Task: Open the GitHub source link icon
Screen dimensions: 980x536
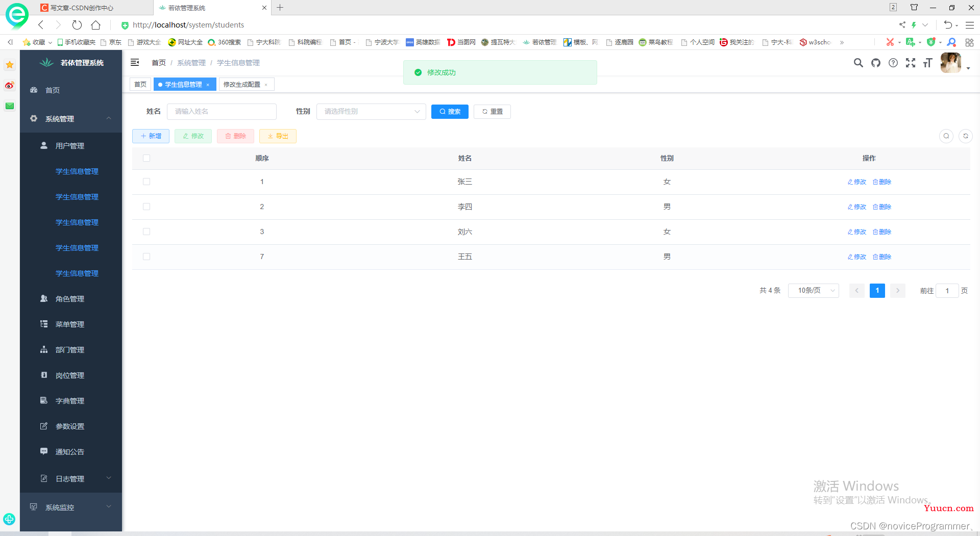Action: pyautogui.click(x=876, y=63)
